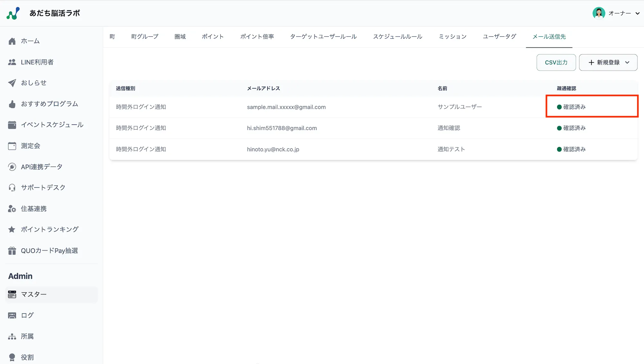Select the ポイントランキング star icon
Viewport: 644px width, 364px height.
12,229
